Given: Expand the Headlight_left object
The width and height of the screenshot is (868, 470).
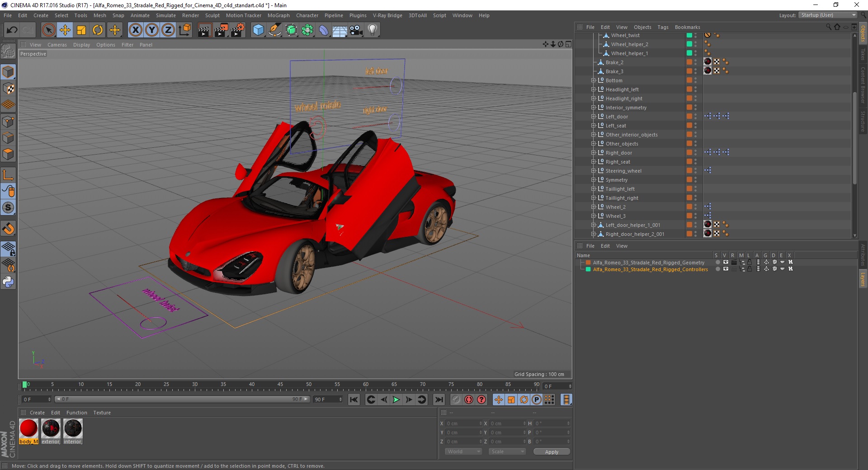Looking at the screenshot, I should pyautogui.click(x=593, y=89).
